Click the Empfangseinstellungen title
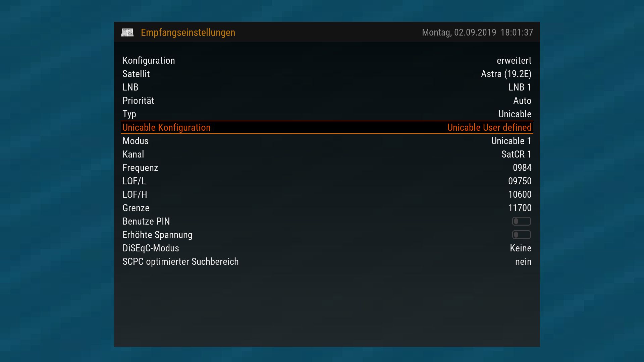Image resolution: width=644 pixels, height=362 pixels. pos(188,33)
